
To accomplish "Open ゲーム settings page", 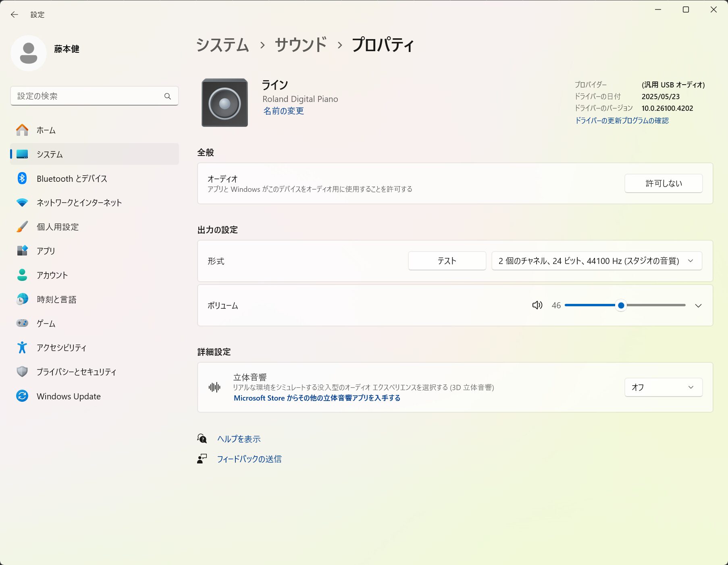I will (94, 323).
